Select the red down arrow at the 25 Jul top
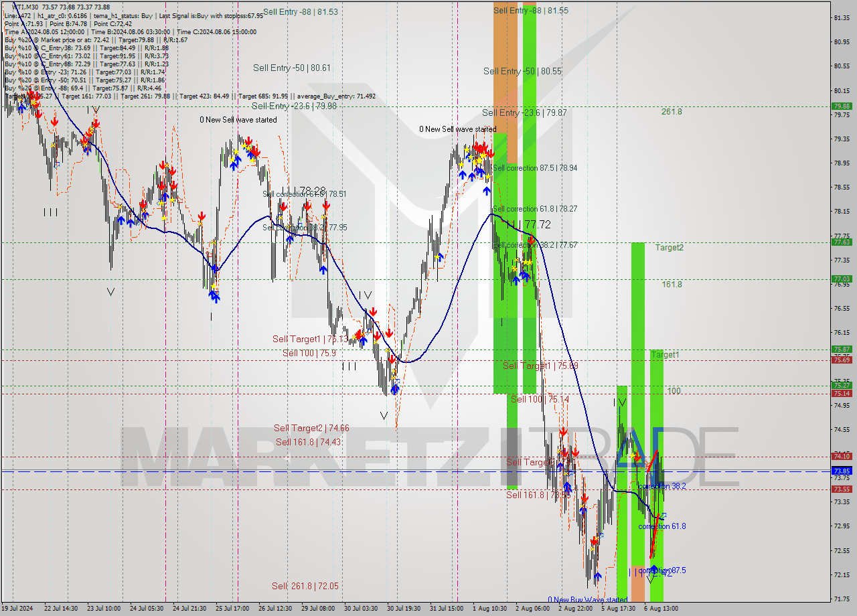The width and height of the screenshot is (857, 616). [248, 142]
